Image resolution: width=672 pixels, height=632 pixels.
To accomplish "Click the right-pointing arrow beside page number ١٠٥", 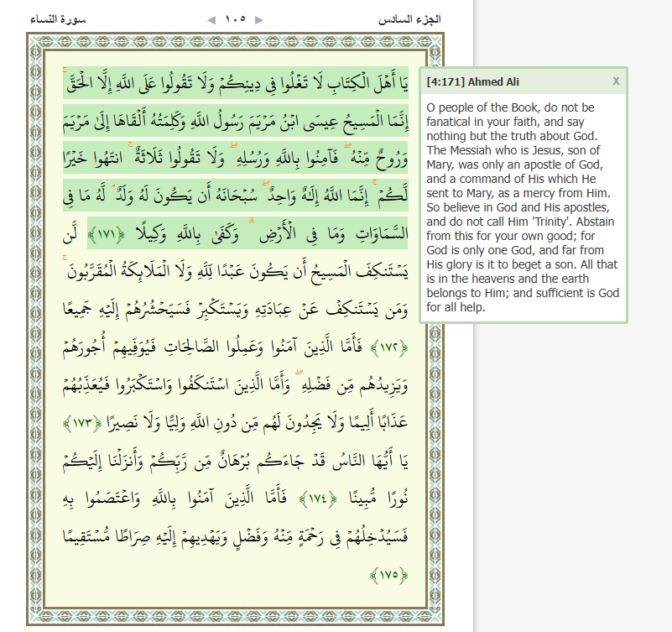I will (259, 20).
